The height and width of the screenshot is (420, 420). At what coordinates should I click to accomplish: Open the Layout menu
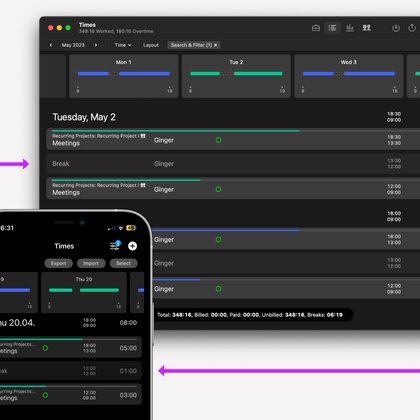151,45
